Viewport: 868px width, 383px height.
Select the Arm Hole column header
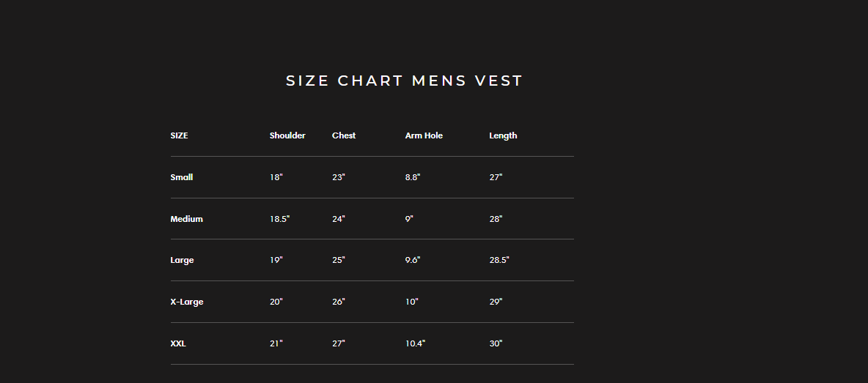[x=424, y=135]
